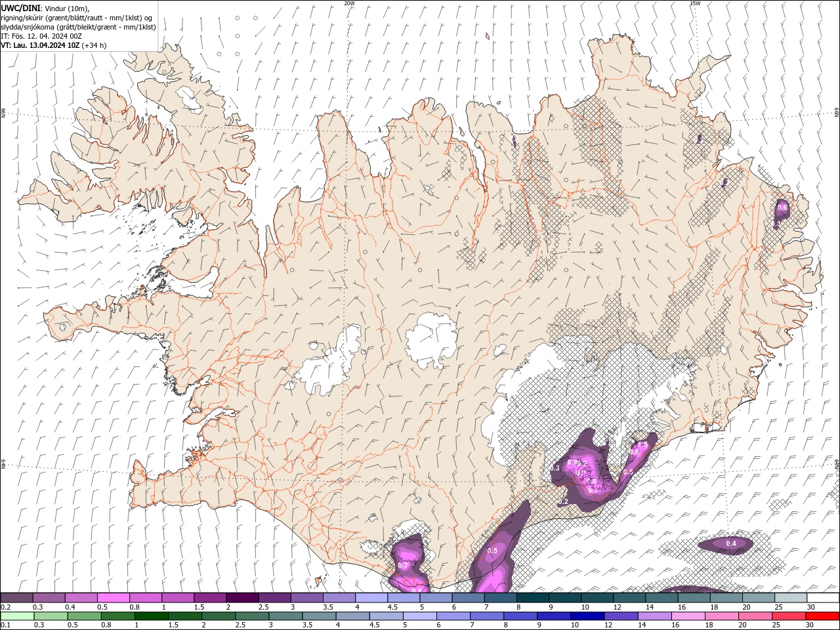This screenshot has width=840, height=630.
Task: Select the dark teal 8 swatch in upper legend
Action: tap(533, 598)
